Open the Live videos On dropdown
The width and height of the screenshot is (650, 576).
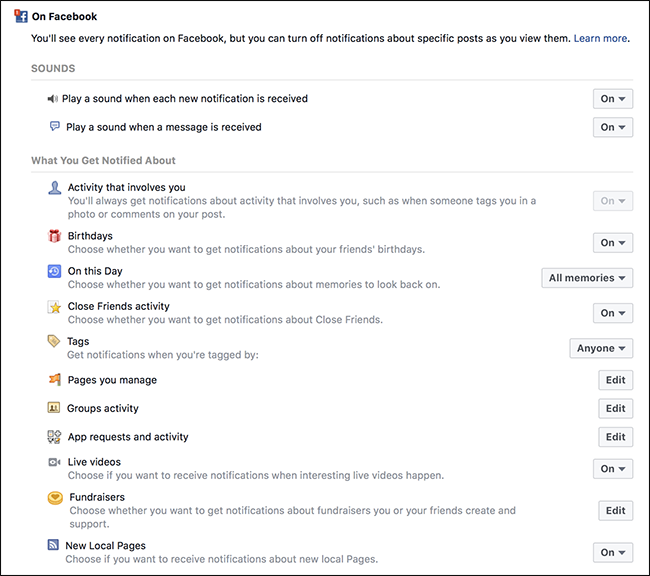tap(614, 468)
